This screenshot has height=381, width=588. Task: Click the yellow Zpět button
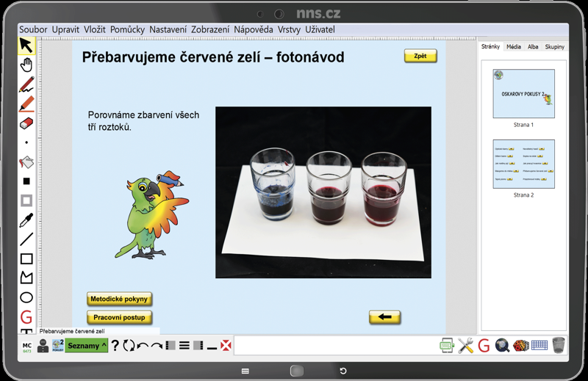tap(420, 56)
